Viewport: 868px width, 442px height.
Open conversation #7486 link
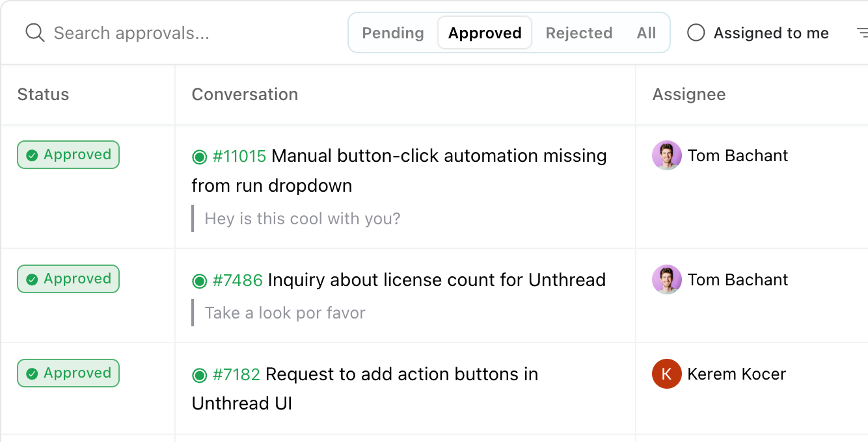237,280
